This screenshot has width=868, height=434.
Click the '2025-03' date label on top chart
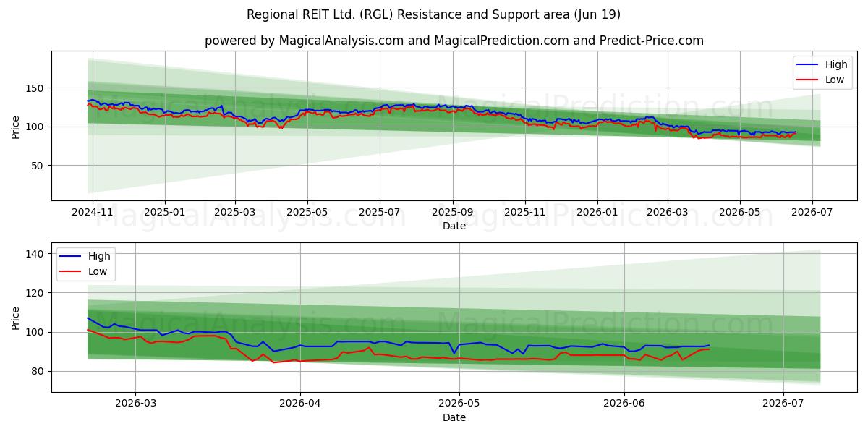[x=235, y=213]
